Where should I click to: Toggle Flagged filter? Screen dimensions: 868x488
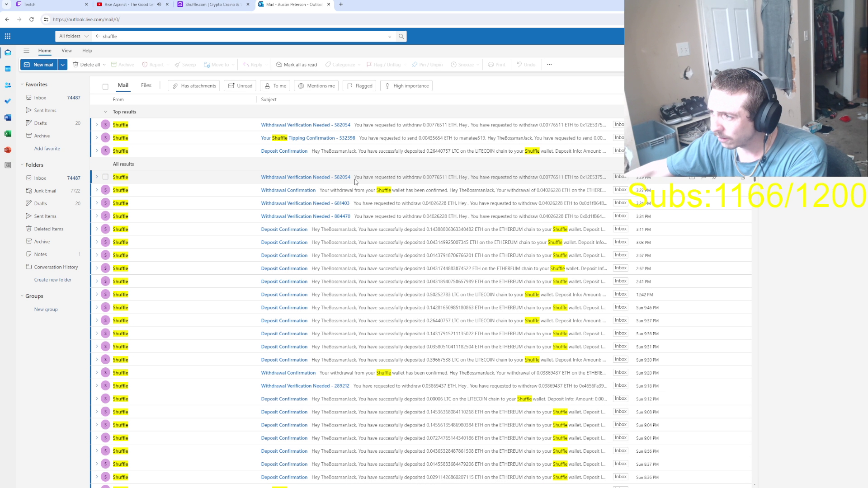click(x=360, y=86)
